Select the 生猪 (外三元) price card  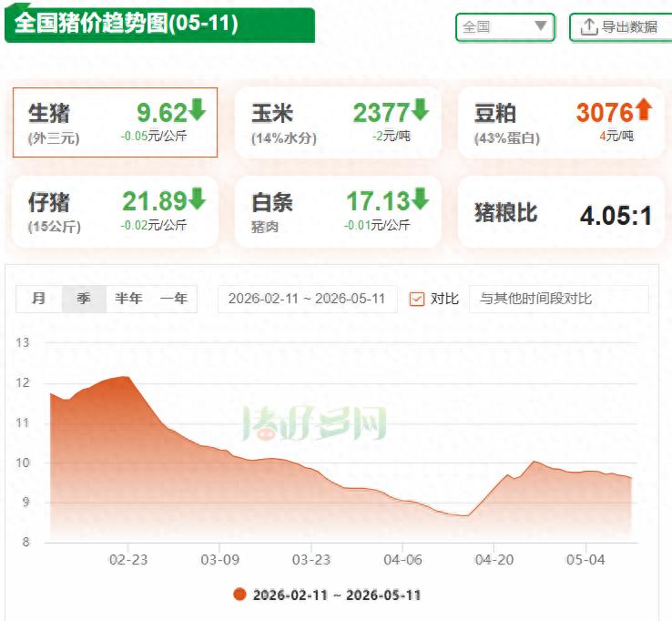click(116, 123)
